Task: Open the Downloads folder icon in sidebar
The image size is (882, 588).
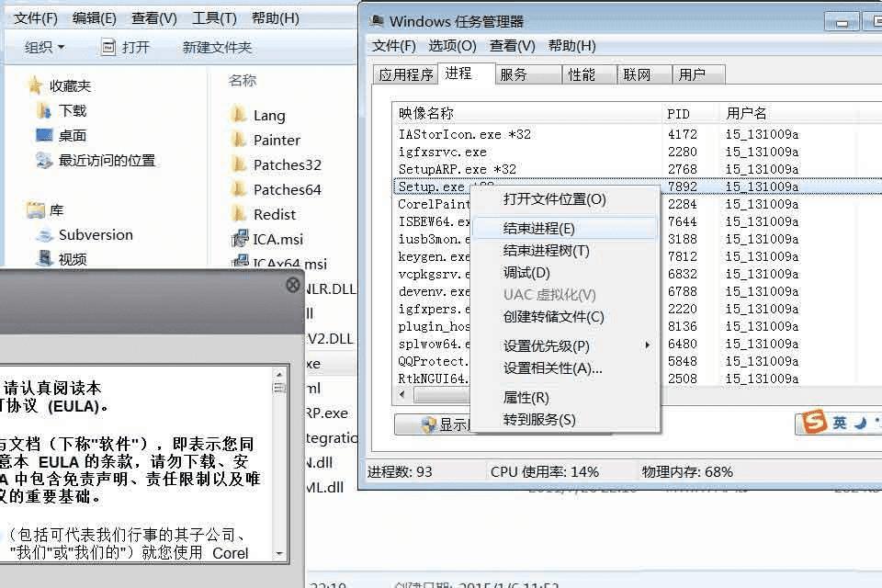Action: click(x=44, y=111)
